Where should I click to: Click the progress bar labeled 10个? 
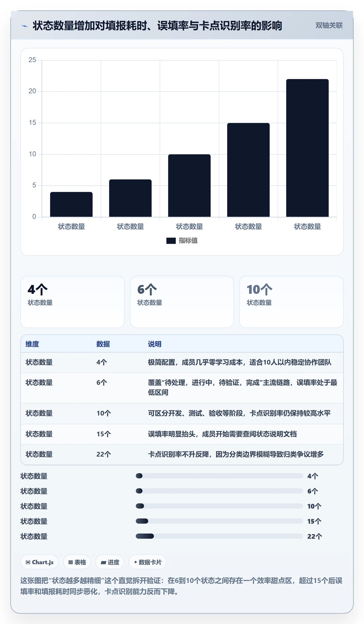(x=219, y=506)
